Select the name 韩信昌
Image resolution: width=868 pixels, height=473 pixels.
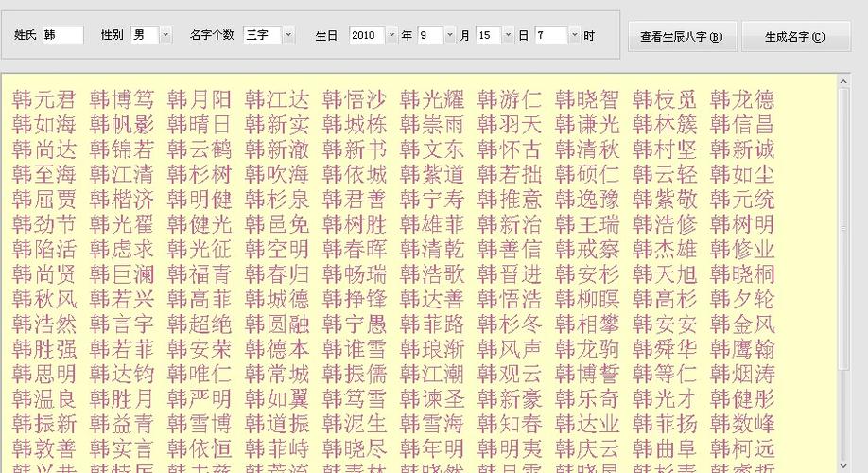click(x=742, y=125)
